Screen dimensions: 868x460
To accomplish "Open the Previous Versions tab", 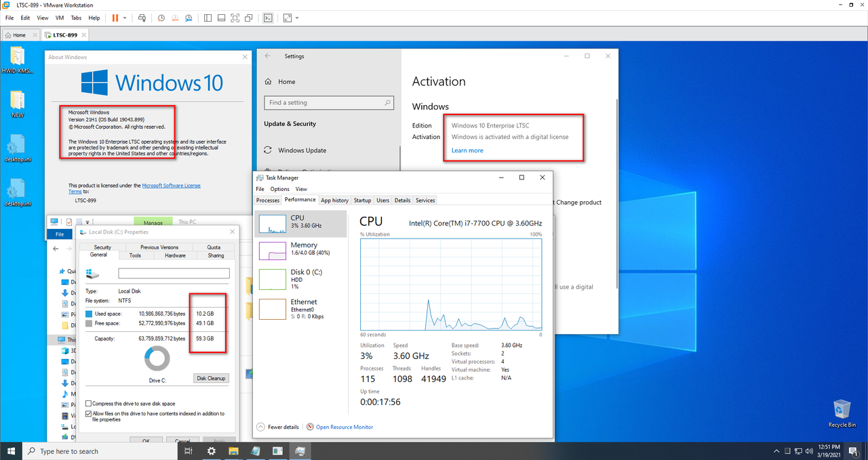I will coord(159,247).
